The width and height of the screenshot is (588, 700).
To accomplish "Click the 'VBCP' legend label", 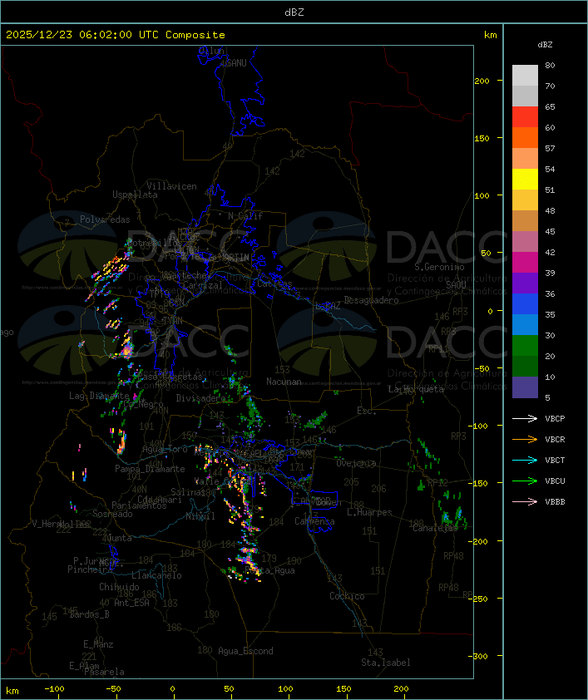I will [x=555, y=418].
